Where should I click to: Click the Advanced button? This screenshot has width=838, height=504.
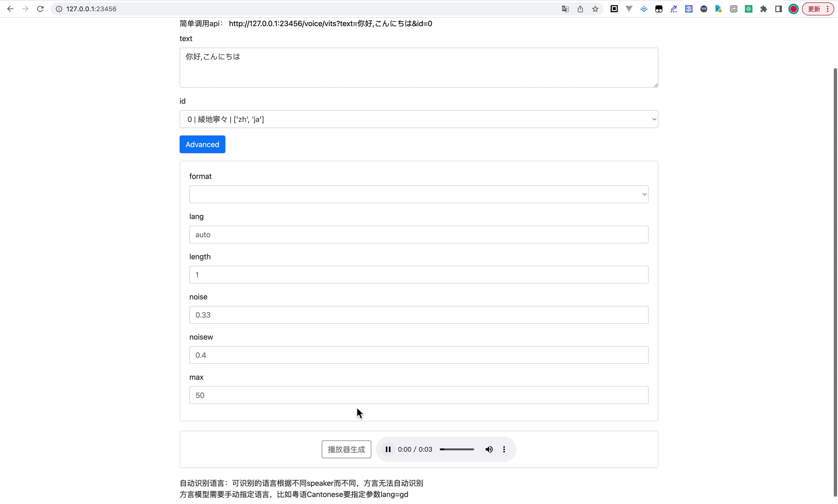pyautogui.click(x=202, y=144)
